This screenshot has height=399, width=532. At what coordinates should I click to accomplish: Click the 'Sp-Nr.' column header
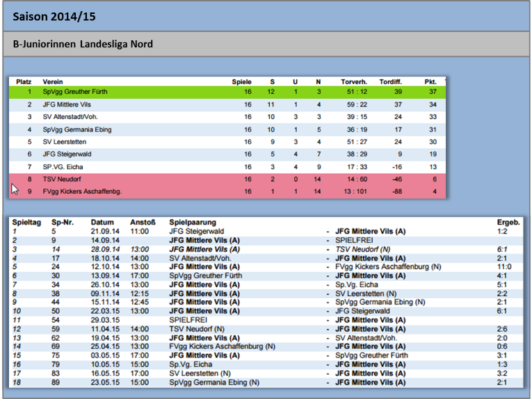coord(63,222)
